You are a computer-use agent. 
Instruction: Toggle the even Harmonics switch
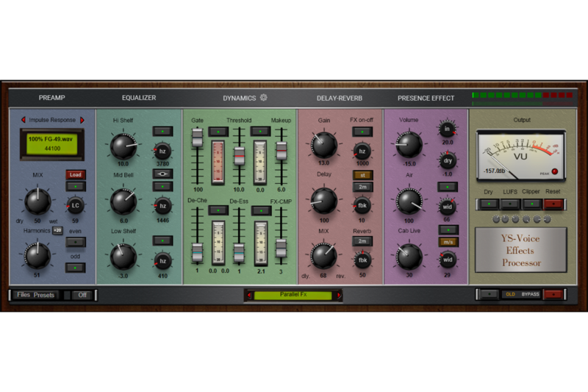click(75, 242)
